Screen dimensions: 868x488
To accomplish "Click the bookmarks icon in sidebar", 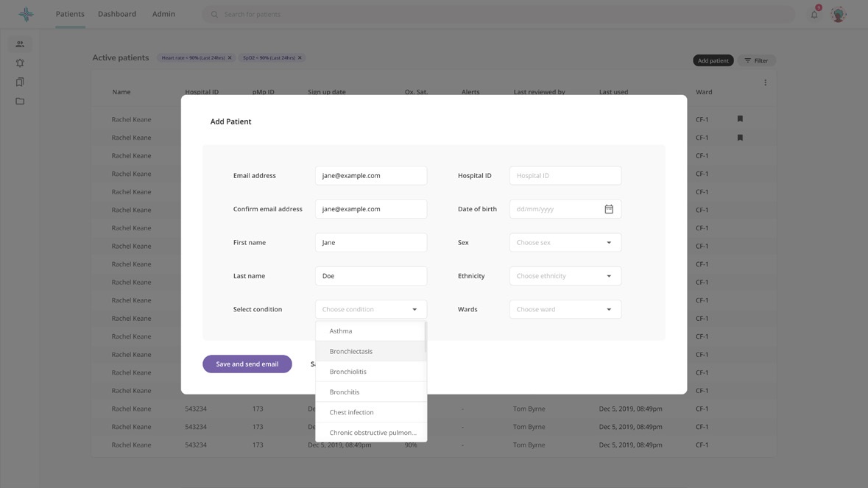I will tap(20, 82).
